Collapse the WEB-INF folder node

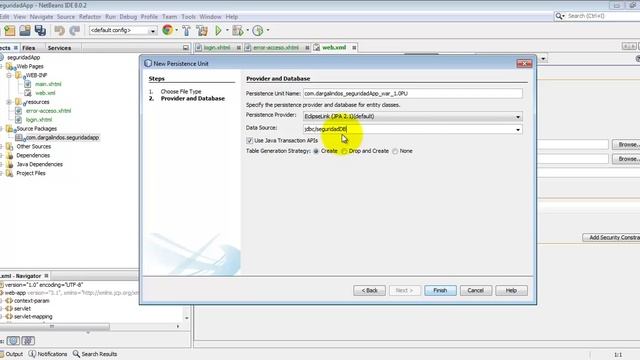(9, 76)
